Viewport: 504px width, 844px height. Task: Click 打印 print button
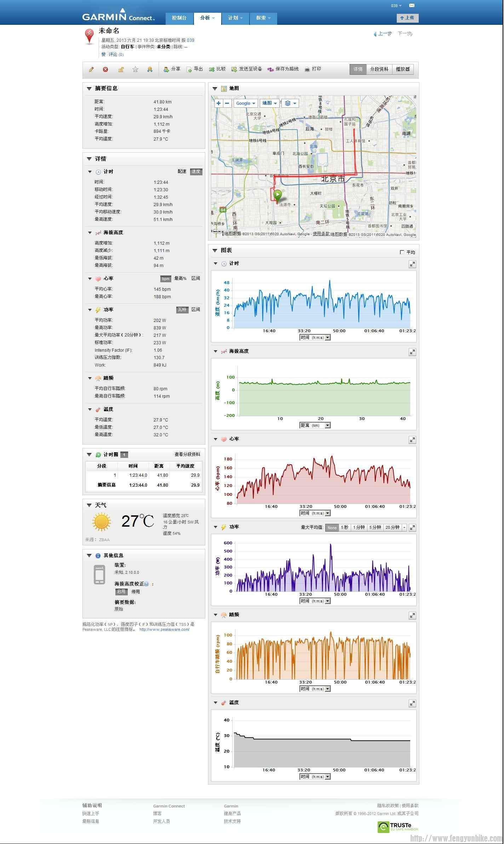(313, 69)
